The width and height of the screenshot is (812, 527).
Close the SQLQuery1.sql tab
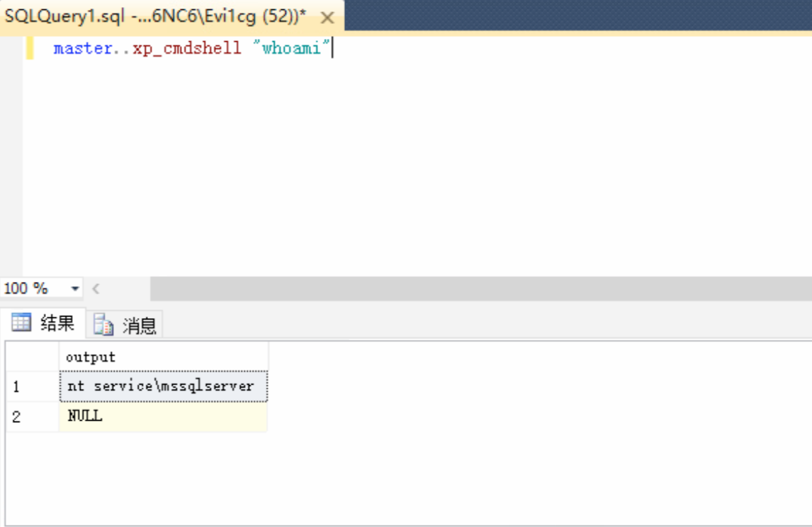(327, 17)
